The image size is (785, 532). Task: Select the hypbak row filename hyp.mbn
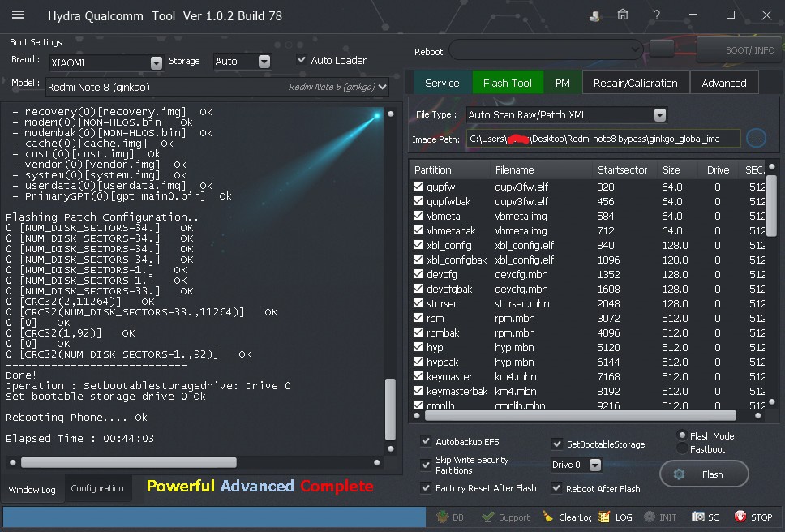tap(514, 362)
